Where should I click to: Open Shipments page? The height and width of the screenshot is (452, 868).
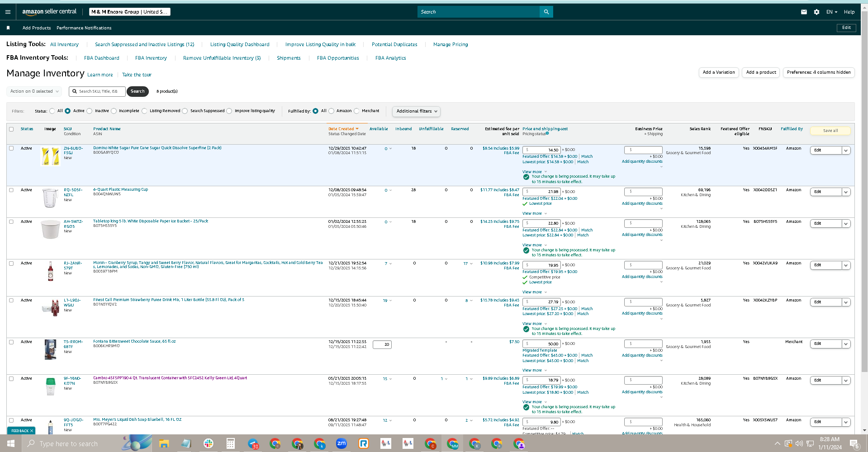(289, 58)
